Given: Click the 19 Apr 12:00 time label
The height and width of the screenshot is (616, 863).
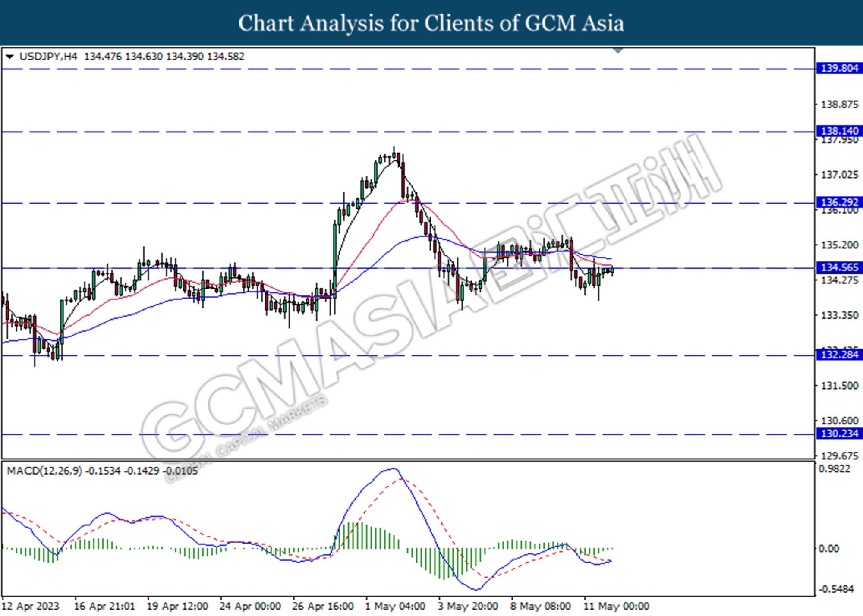Looking at the screenshot, I should point(178,606).
